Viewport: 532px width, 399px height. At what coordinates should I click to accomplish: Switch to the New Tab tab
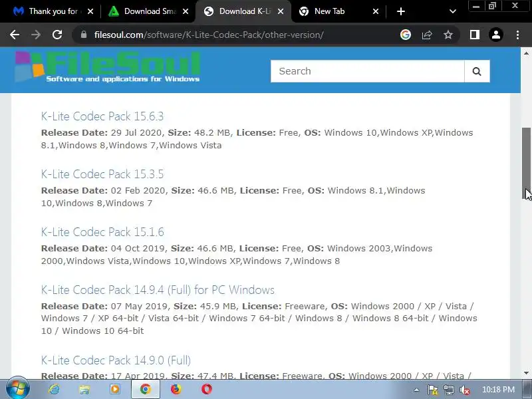click(338, 11)
